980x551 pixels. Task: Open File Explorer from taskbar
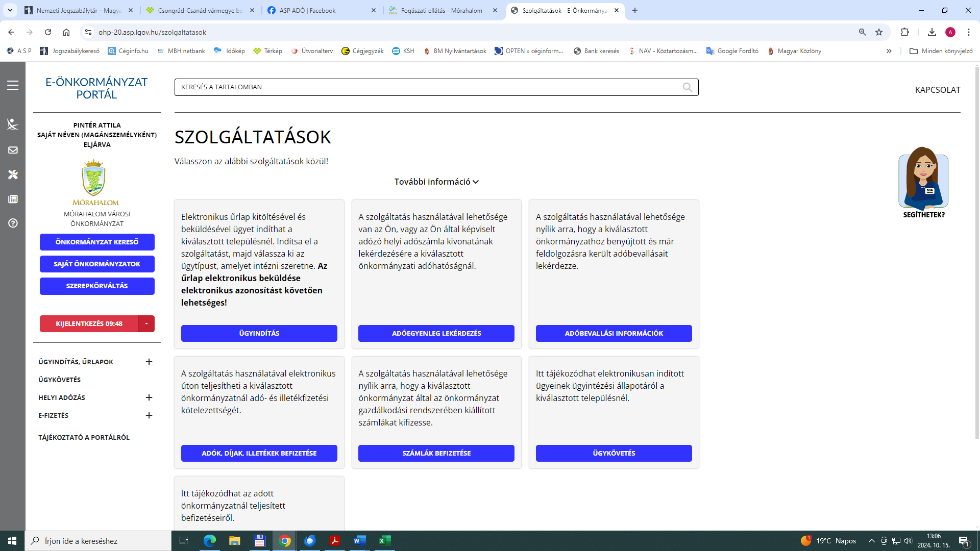234,541
